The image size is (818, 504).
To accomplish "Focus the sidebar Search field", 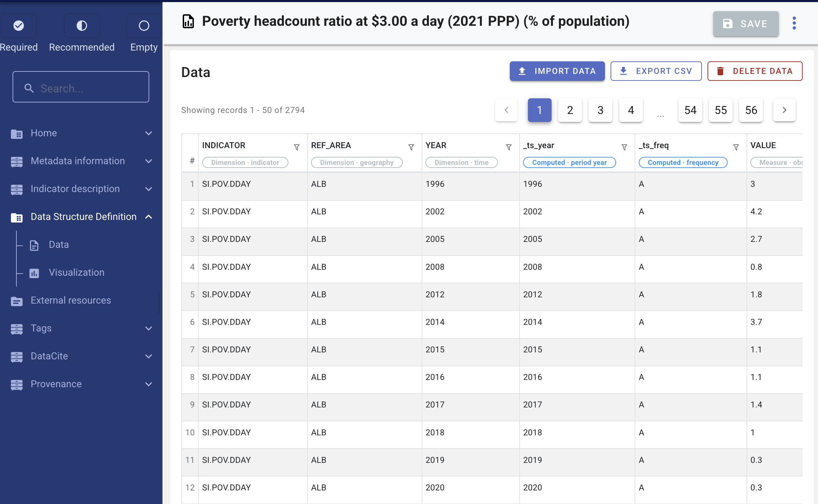I will click(x=81, y=87).
